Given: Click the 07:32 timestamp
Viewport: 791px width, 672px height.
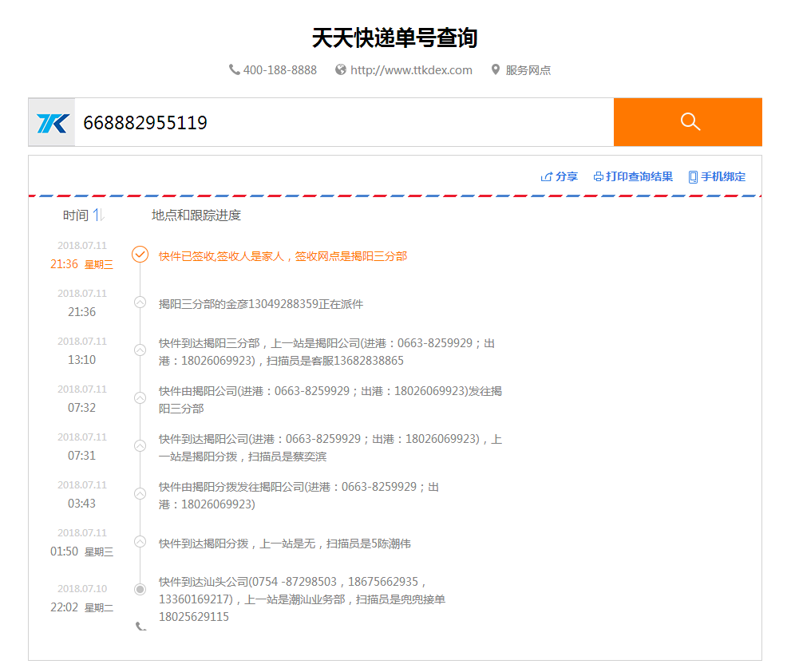Looking at the screenshot, I should click(x=81, y=408).
